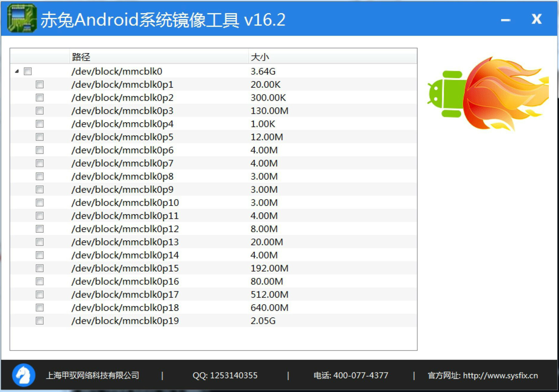Toggle the mmcblk0p5 checkbox
Screen dimensions: 559x392
point(39,137)
